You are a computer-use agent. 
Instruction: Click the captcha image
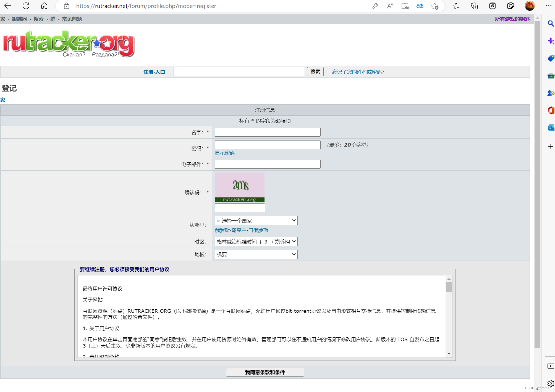240,187
